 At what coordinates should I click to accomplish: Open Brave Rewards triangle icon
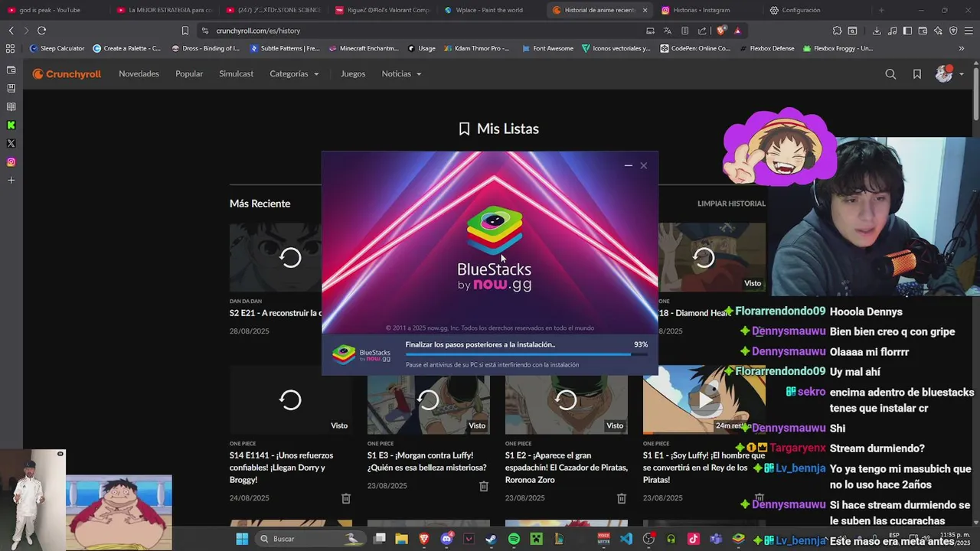pyautogui.click(x=737, y=31)
